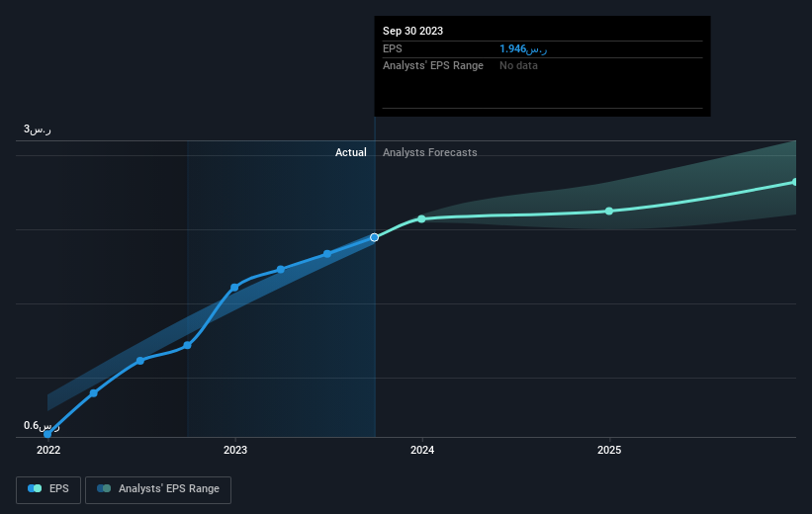Click the Analysts Forecasts label
812x514 pixels.
(430, 152)
